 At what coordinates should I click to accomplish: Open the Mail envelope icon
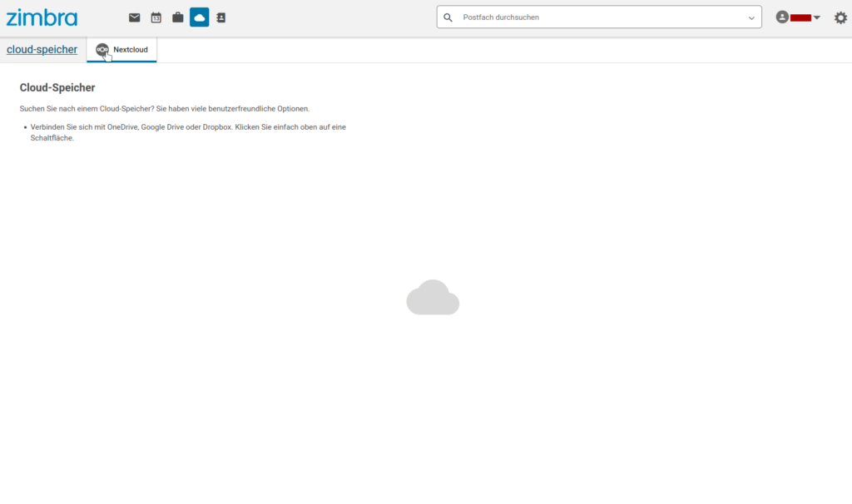(134, 17)
